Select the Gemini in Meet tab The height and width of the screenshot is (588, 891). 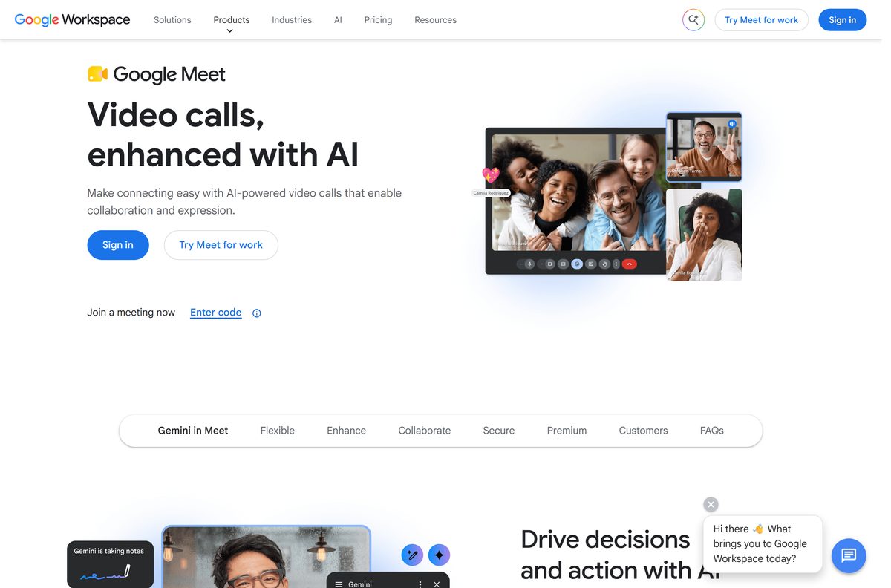pos(193,431)
